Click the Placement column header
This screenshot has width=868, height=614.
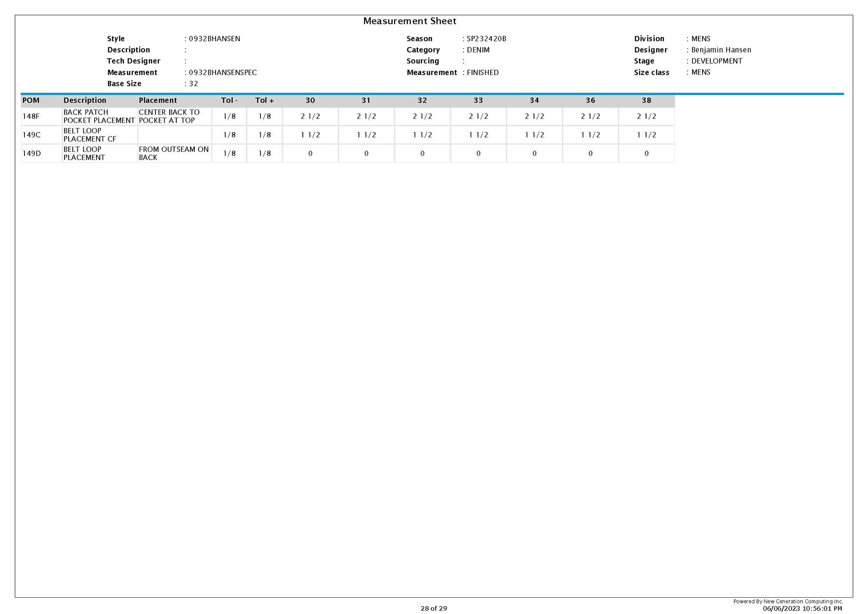[x=158, y=100]
